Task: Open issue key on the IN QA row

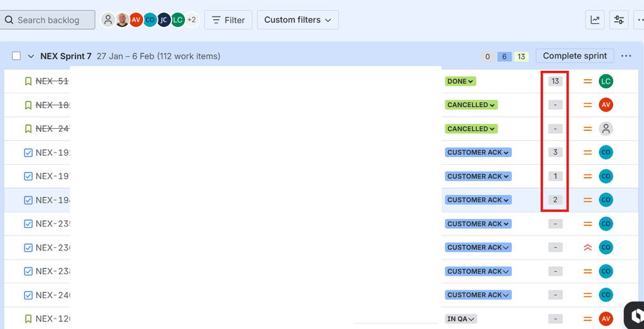Action: 53,319
